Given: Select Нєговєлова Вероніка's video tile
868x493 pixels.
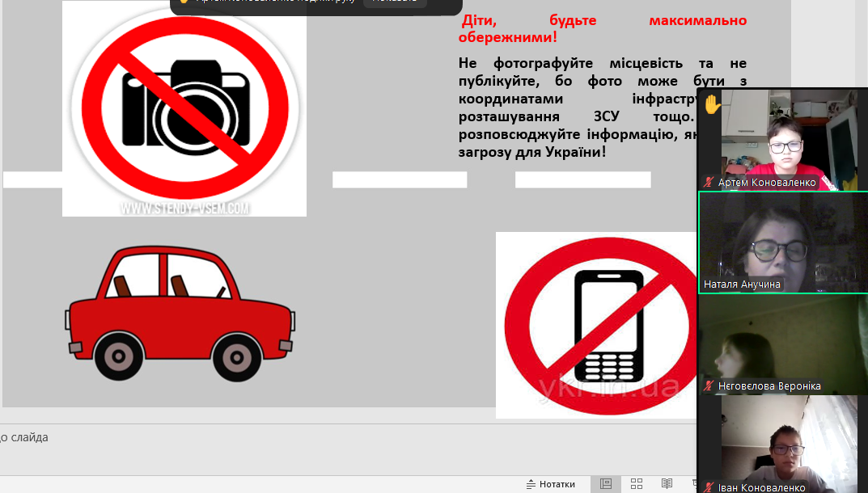Looking at the screenshot, I should tap(783, 344).
